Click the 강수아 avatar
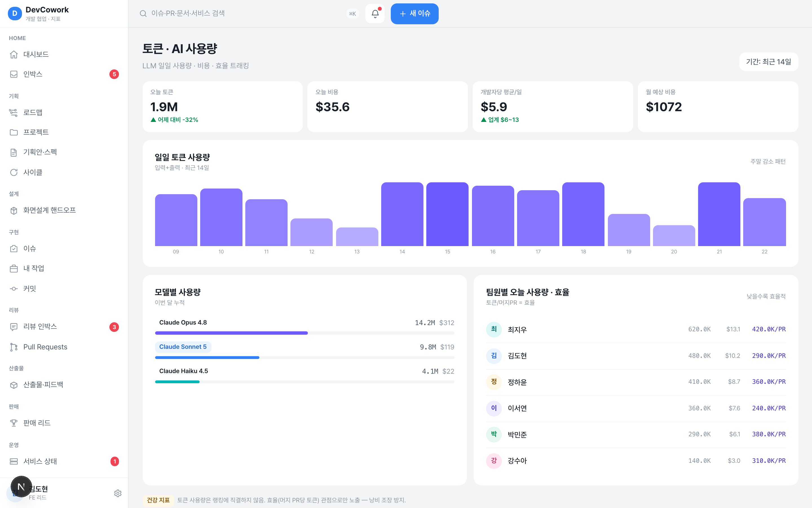This screenshot has width=812, height=508. 494,461
